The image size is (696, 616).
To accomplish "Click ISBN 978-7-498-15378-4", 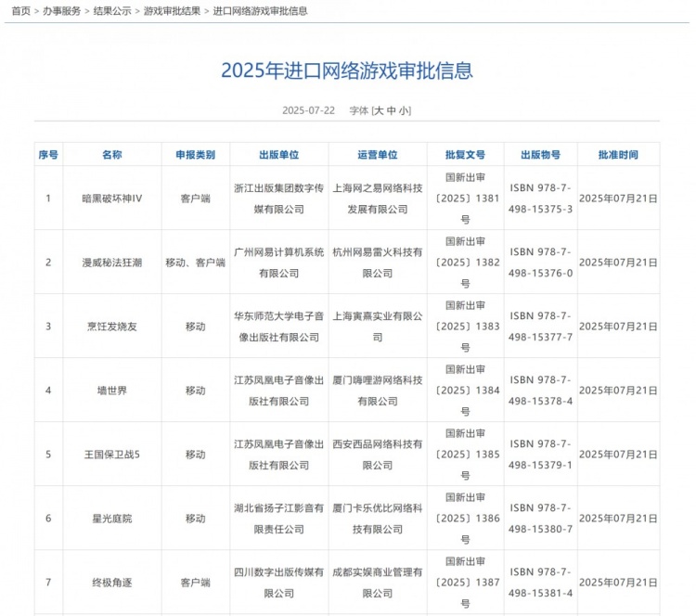I will (541, 391).
